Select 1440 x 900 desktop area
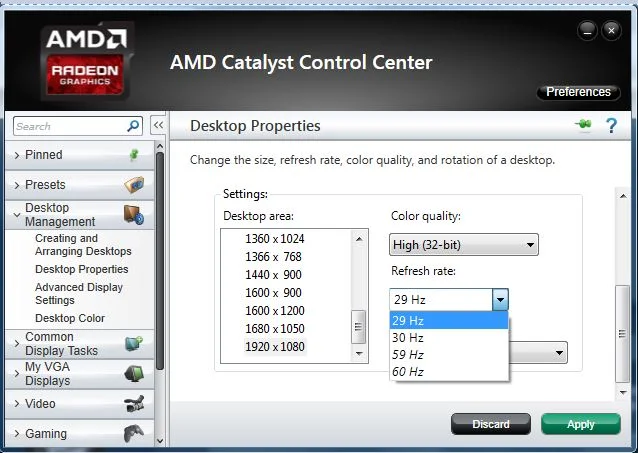 pyautogui.click(x=273, y=275)
